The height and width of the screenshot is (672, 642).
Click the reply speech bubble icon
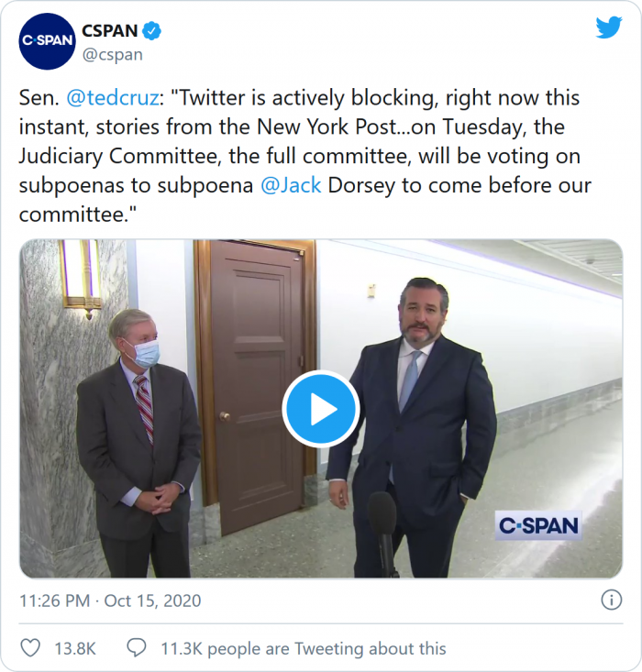pyautogui.click(x=137, y=648)
